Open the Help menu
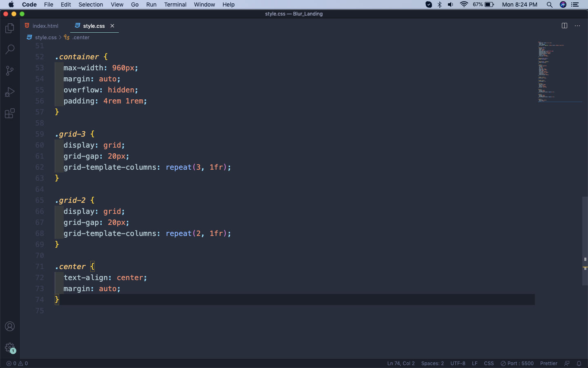The height and width of the screenshot is (368, 588). point(228,4)
